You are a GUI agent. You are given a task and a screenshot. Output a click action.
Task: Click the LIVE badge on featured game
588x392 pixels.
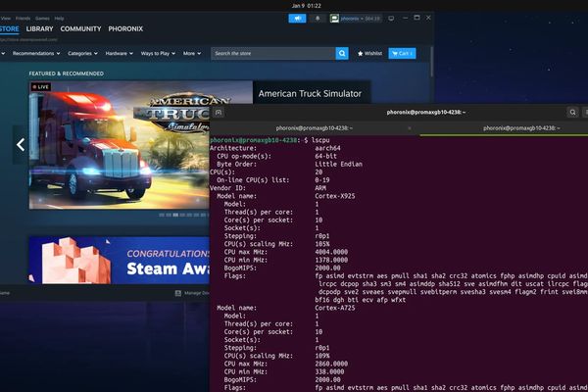coord(41,87)
